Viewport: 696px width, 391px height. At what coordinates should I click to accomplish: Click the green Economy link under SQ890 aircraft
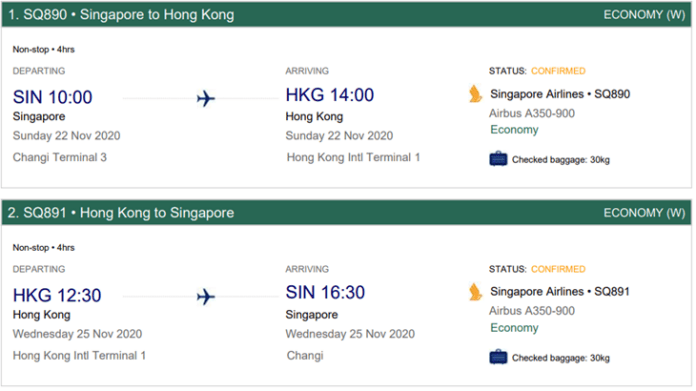(514, 130)
